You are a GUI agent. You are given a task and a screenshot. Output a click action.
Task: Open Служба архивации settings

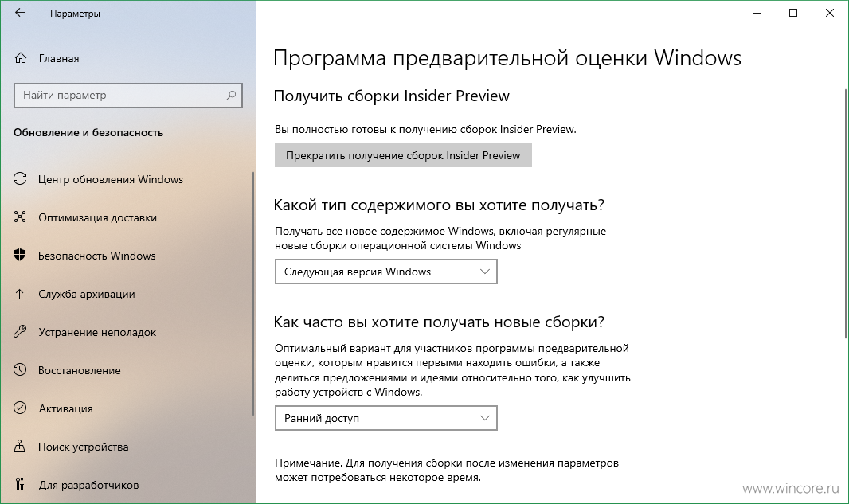[x=87, y=294]
